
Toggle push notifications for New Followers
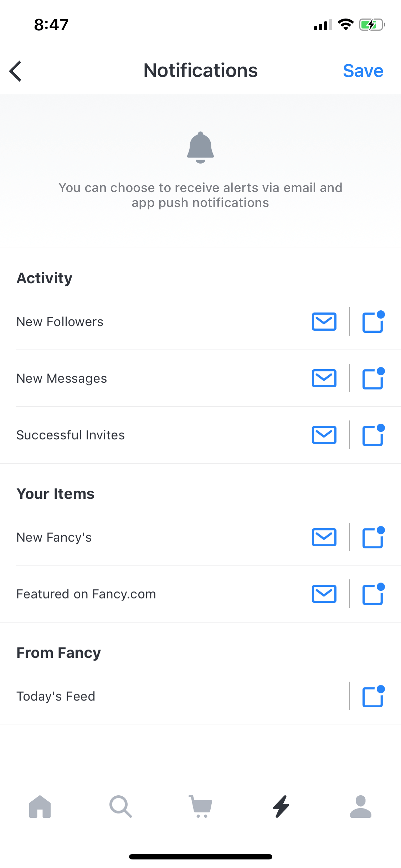pyautogui.click(x=374, y=321)
